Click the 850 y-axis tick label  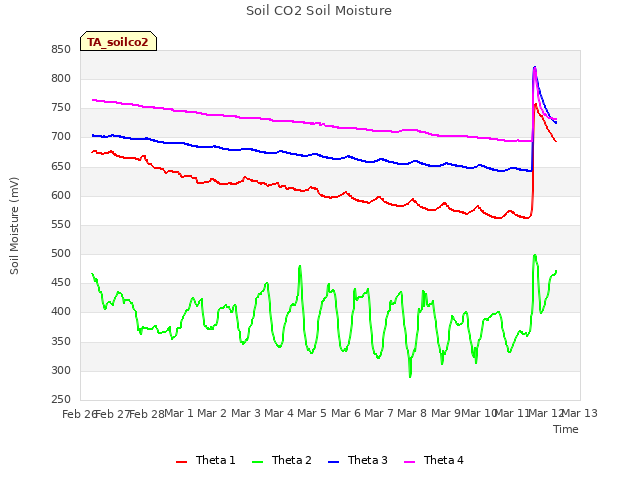pos(61,50)
